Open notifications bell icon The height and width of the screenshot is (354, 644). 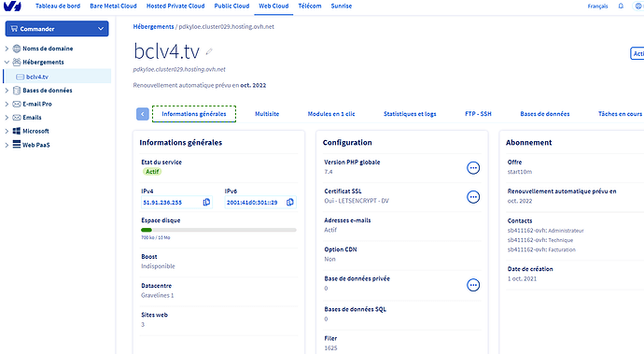click(621, 6)
